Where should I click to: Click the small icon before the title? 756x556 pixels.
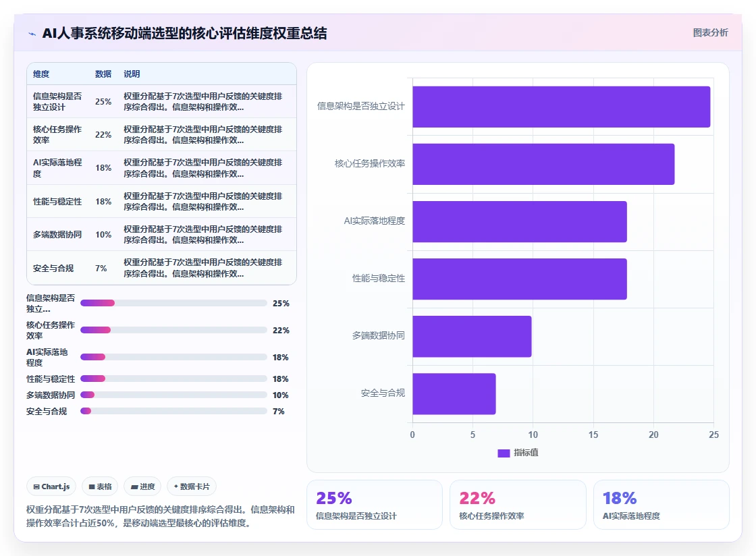point(32,34)
